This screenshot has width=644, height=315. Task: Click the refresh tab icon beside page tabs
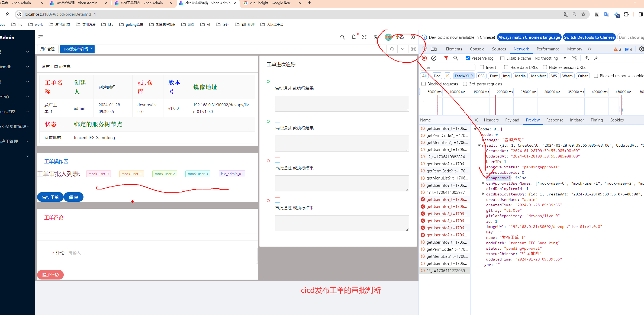pos(392,49)
